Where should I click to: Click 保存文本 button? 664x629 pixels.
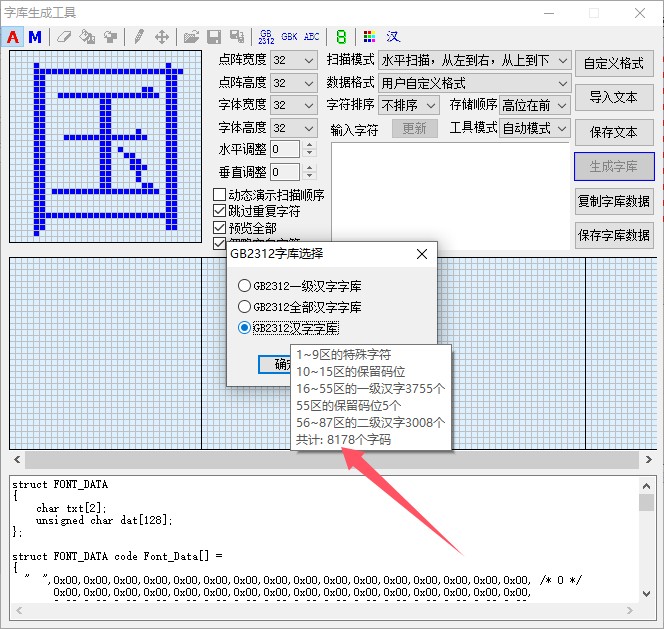tap(614, 132)
